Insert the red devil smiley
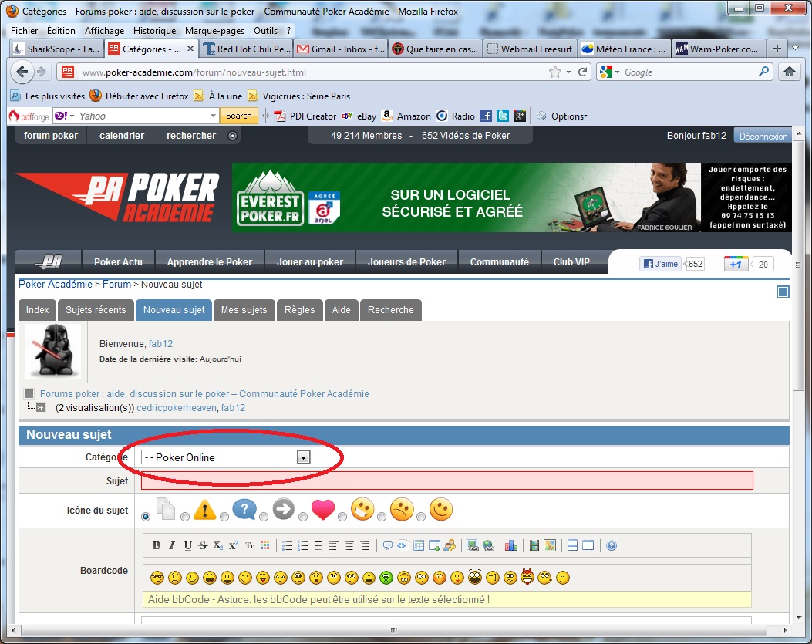The width and height of the screenshot is (812, 644). point(527,577)
